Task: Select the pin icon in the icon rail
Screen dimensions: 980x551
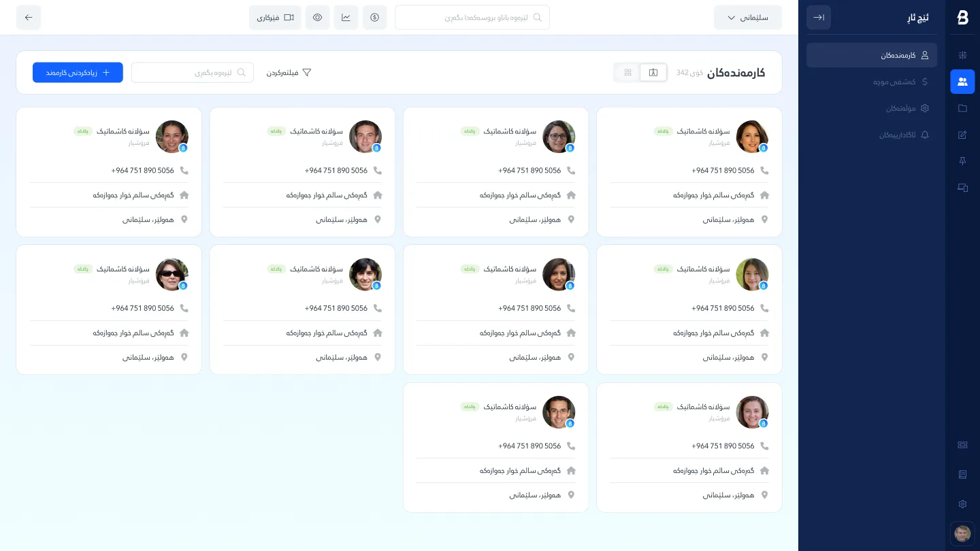Action: pos(962,161)
